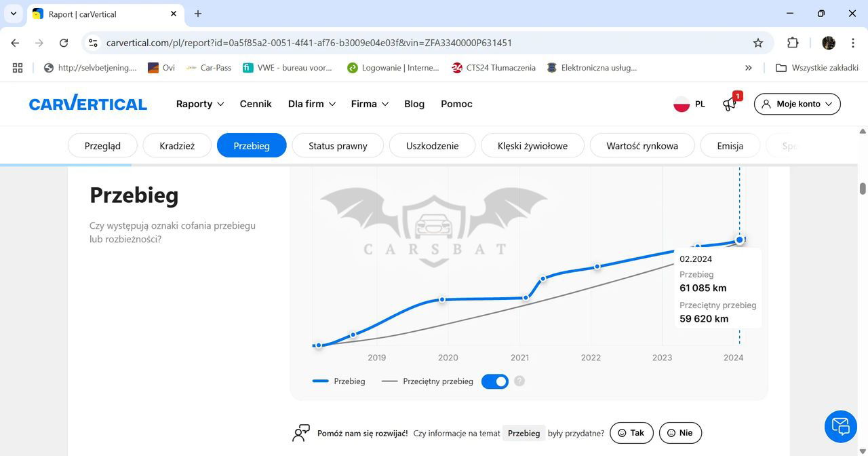Open the chat mail support bubble

pyautogui.click(x=841, y=426)
